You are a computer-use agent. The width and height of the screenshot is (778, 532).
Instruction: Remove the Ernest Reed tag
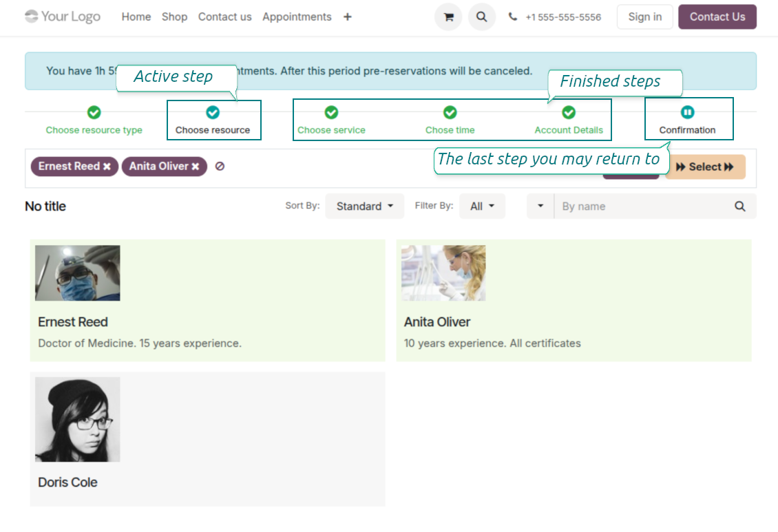(107, 167)
